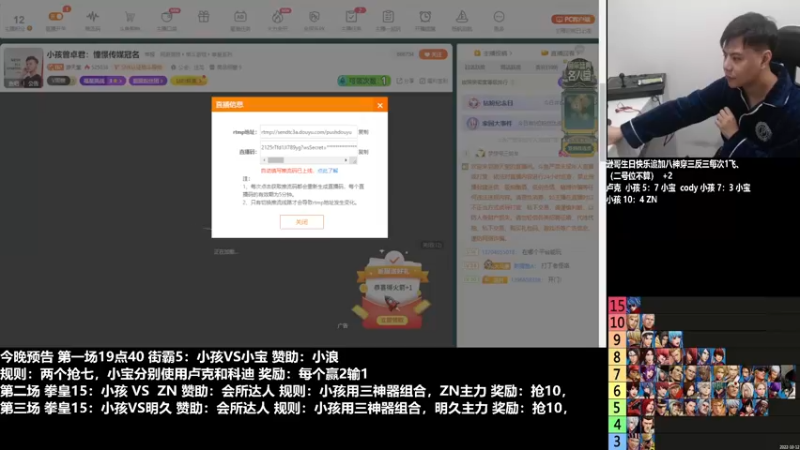Click the checkmark task icon with the red badge
The image size is (800, 450).
352,17
